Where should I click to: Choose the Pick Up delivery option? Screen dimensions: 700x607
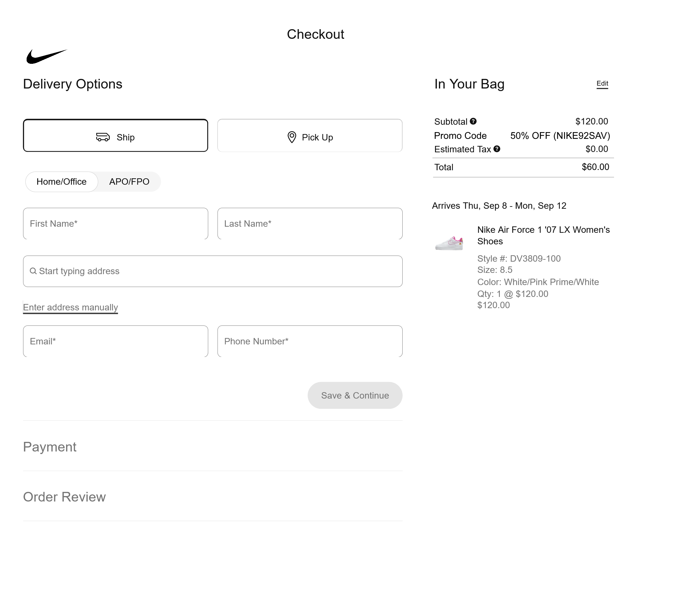pyautogui.click(x=310, y=136)
